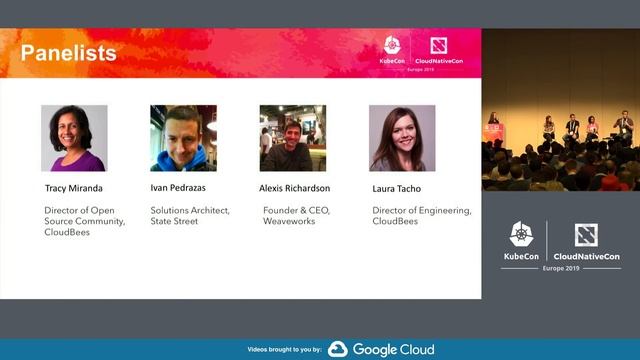Click 'CloudNativeCon' label under the large logo
640x360 pixels.
(x=587, y=256)
